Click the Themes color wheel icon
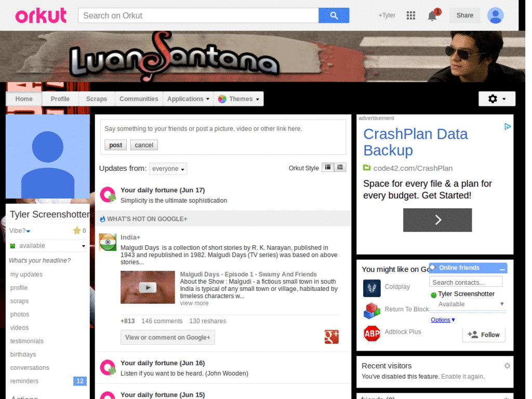532x399 pixels. click(222, 99)
